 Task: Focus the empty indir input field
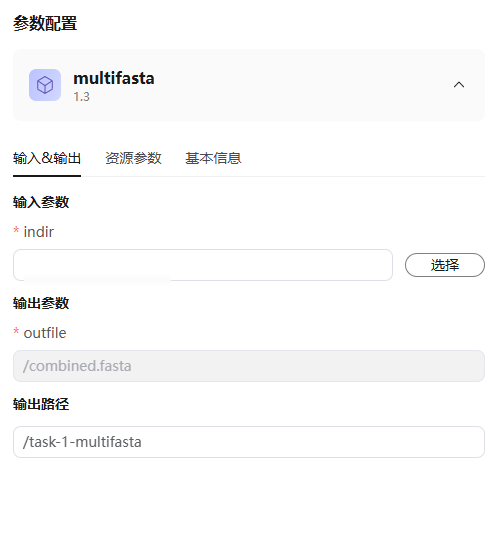[x=203, y=265]
